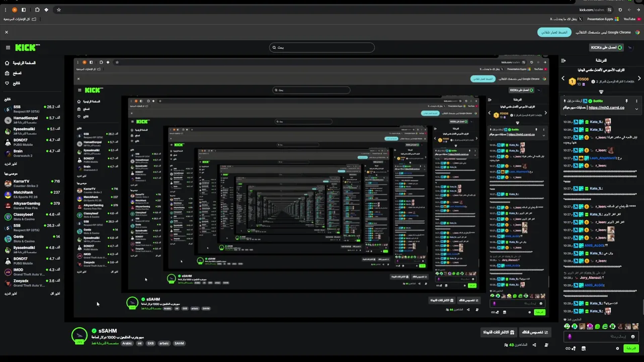Screen dimensions: 644x362
Task: Show previous leaderboard entry arrow
Action: point(563,78)
